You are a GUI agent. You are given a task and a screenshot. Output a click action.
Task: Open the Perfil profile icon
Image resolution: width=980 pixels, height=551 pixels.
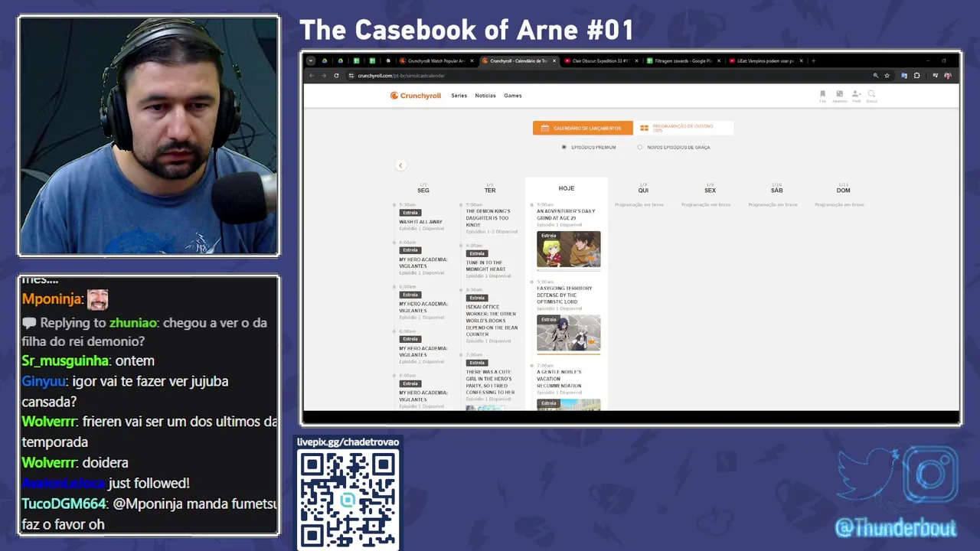[x=857, y=96]
